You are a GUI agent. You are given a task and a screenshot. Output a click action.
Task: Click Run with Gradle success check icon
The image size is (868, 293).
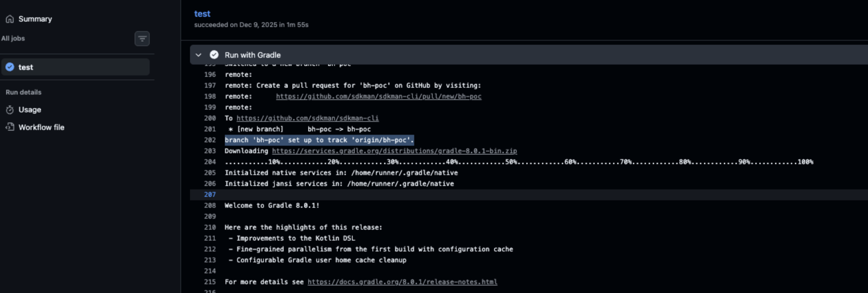(x=214, y=55)
